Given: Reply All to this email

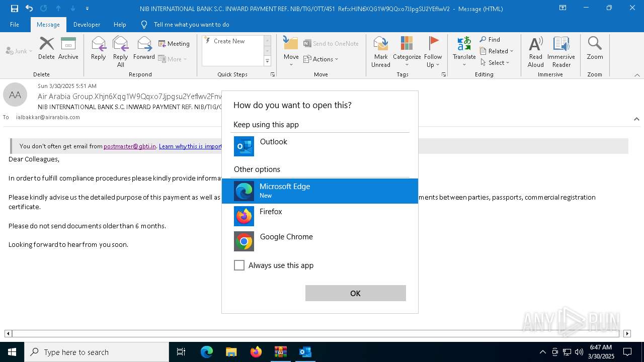Looking at the screenshot, I should 121,52.
